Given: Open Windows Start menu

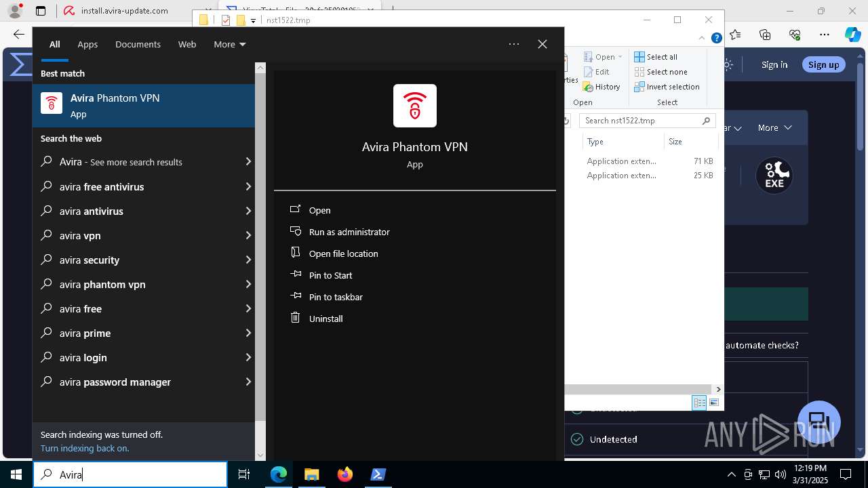Looking at the screenshot, I should 16,474.
